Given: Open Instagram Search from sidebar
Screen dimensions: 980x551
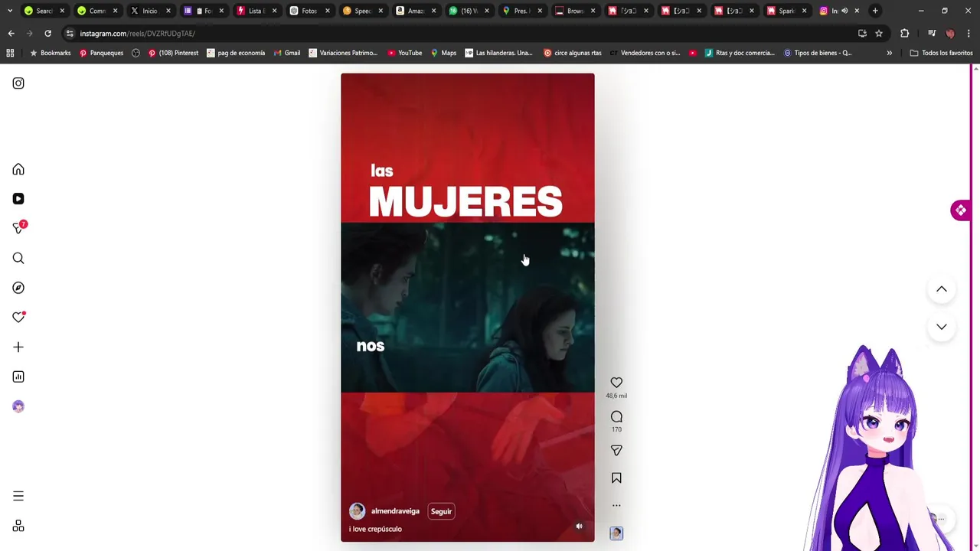Looking at the screenshot, I should tap(18, 258).
